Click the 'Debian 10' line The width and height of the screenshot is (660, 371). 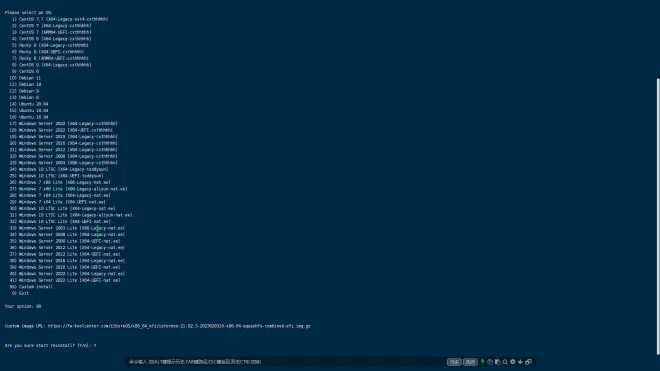click(25, 84)
